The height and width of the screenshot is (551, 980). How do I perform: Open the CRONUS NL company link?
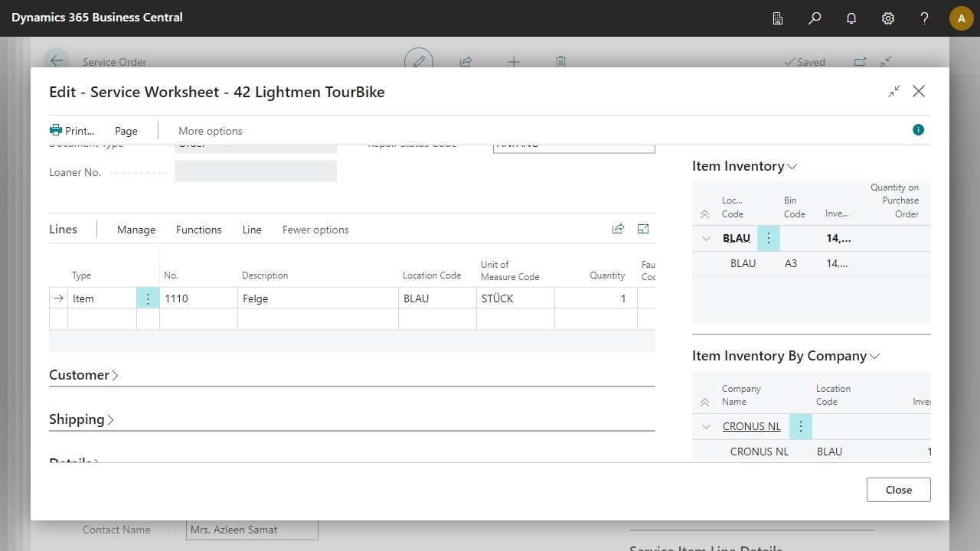tap(751, 427)
